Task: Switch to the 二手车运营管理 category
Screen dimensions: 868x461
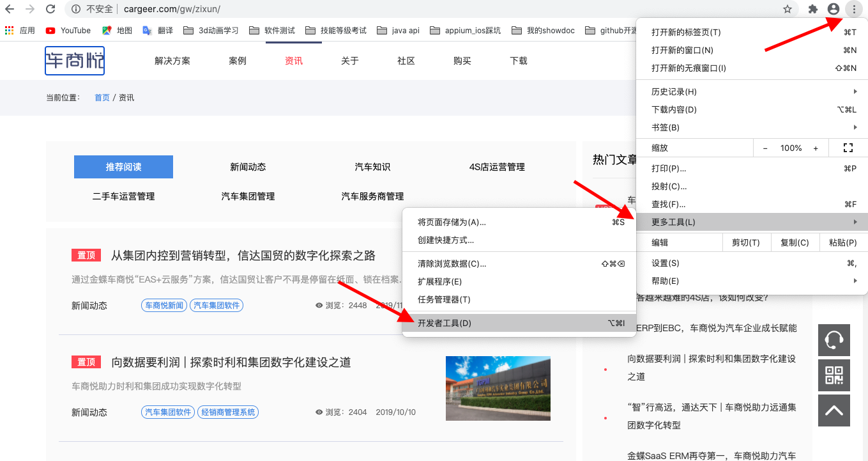Action: click(123, 196)
